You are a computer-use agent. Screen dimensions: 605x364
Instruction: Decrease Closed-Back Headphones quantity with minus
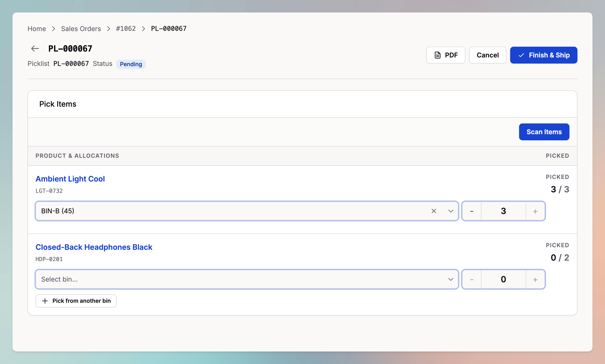point(471,279)
